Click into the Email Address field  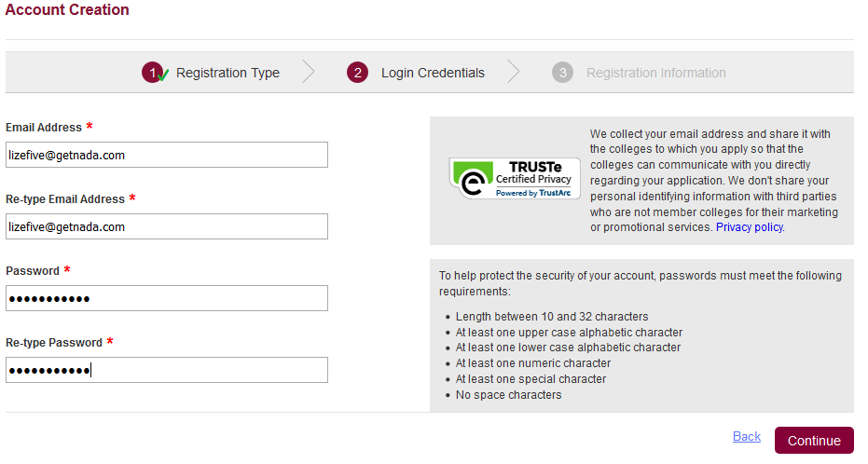(x=167, y=155)
